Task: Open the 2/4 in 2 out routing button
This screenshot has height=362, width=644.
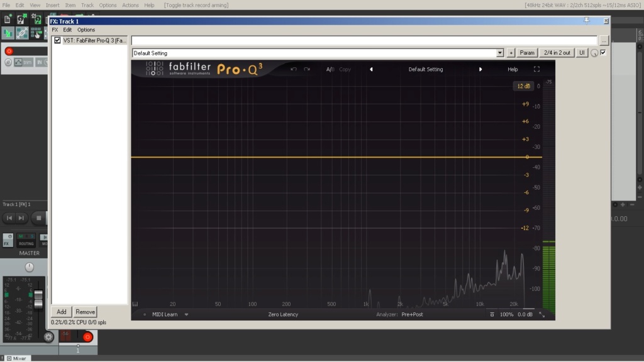Action: pyautogui.click(x=557, y=53)
